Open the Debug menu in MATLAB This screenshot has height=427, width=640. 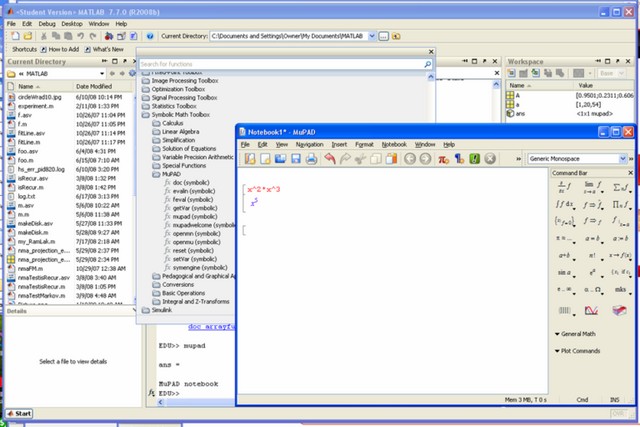click(x=47, y=24)
